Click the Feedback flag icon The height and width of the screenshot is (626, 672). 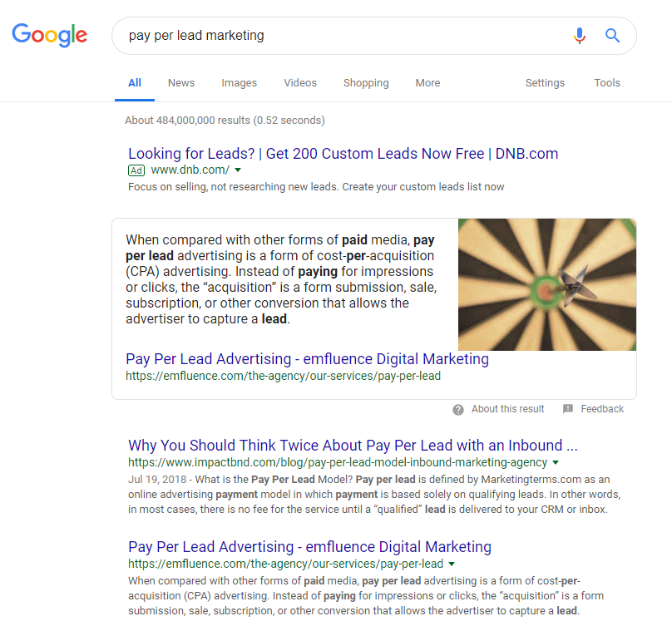(x=568, y=409)
